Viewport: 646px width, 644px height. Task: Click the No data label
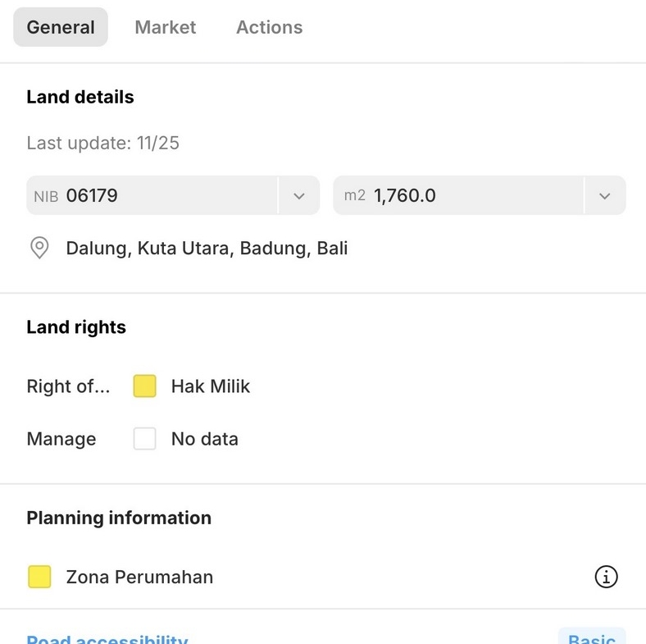coord(205,439)
